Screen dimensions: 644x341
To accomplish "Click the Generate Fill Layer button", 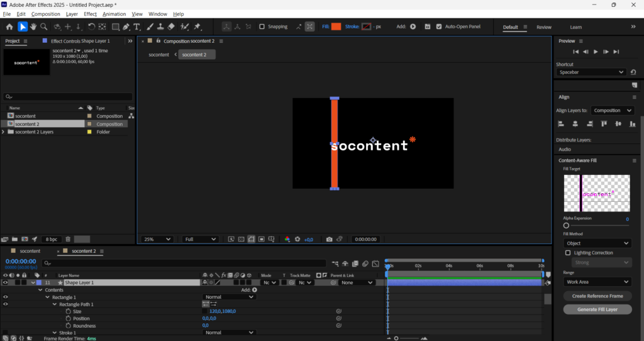I will pos(597,310).
